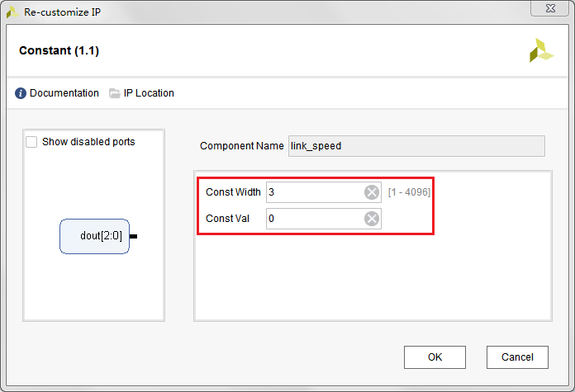Click the Constant (1.1) heading
The width and height of the screenshot is (575, 392).
click(x=59, y=51)
